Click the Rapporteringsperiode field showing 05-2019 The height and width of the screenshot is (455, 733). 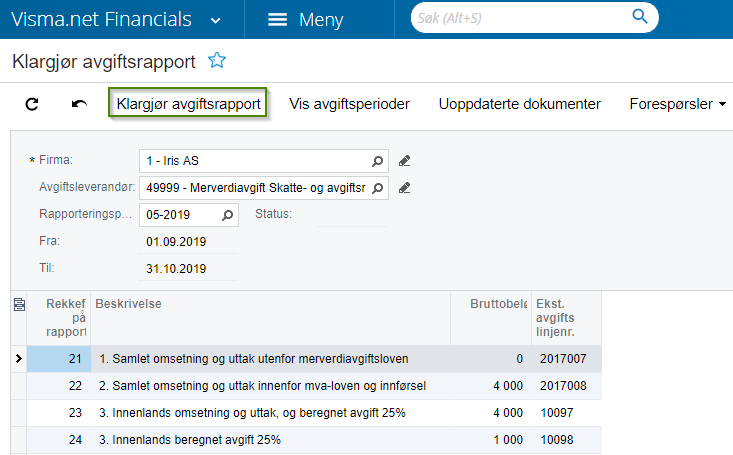coord(189,215)
